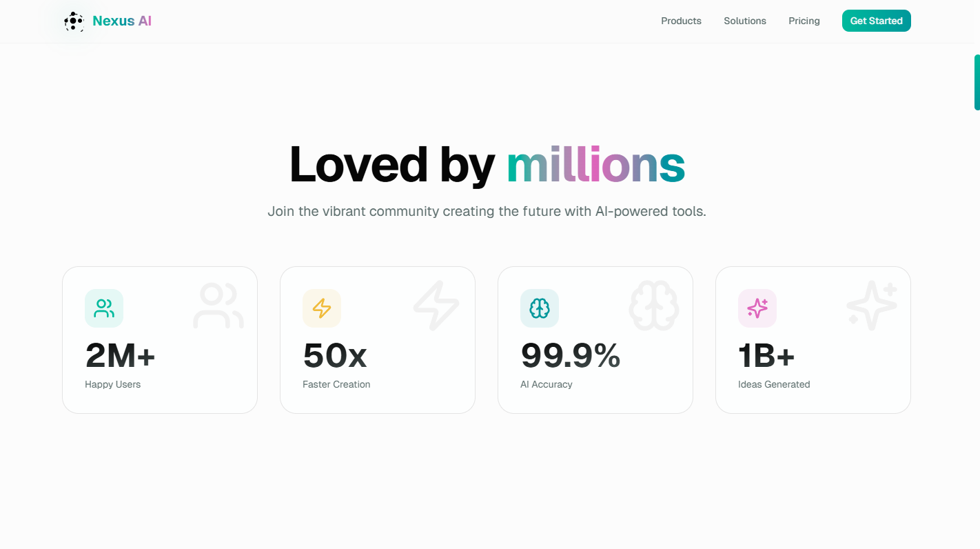Select the 2M+ Happy Users figure
The height and width of the screenshot is (549, 980).
[x=121, y=356]
